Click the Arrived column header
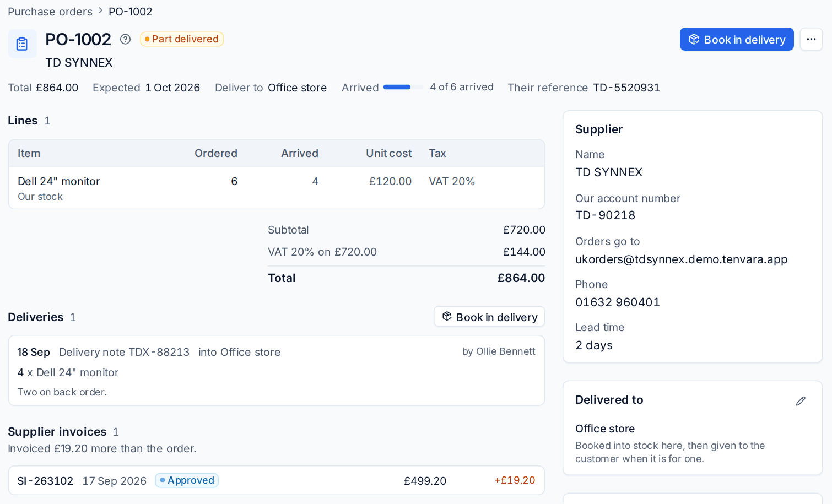This screenshot has height=504, width=832. [300, 153]
